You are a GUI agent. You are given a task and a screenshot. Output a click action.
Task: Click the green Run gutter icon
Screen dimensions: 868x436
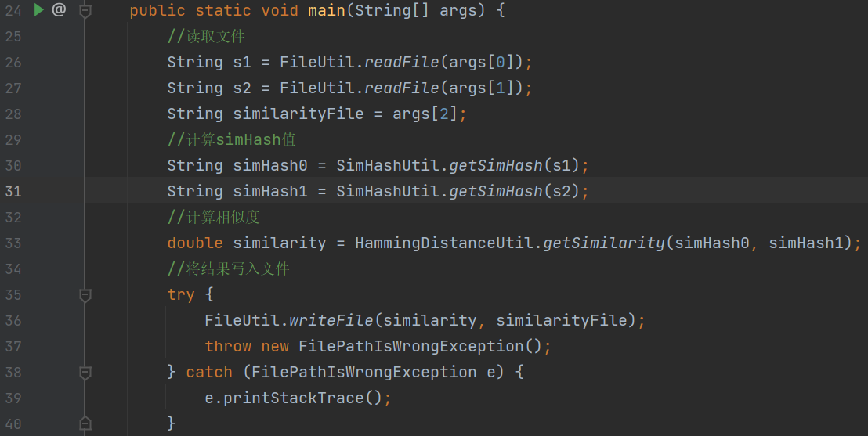(39, 10)
